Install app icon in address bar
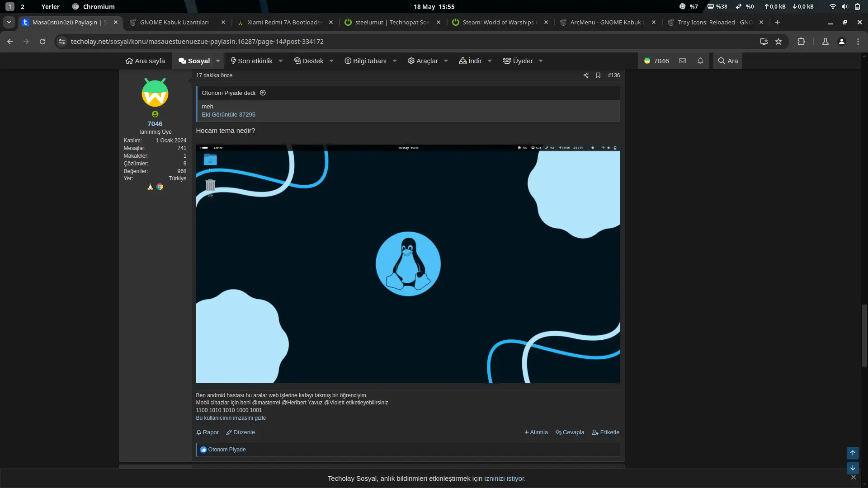The image size is (868, 488). coord(764,42)
